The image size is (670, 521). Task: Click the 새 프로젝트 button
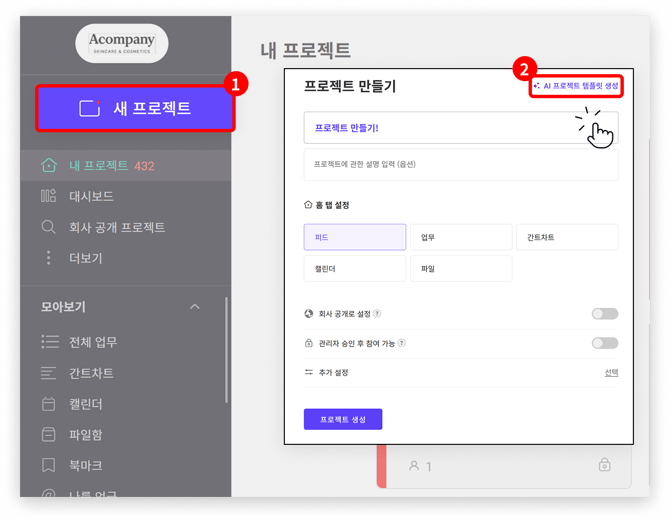point(135,108)
